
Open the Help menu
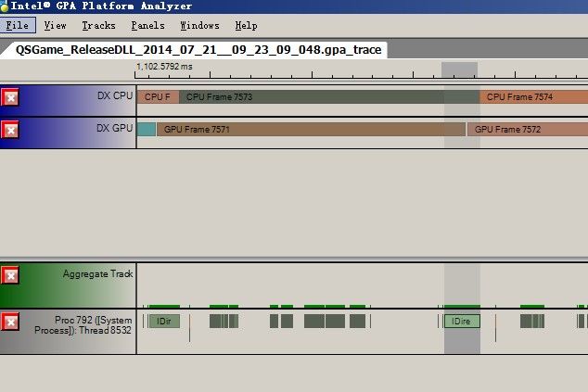click(246, 25)
